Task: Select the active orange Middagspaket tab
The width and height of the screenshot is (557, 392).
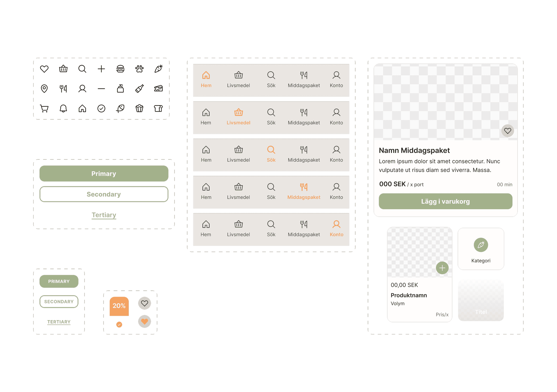Action: (304, 191)
